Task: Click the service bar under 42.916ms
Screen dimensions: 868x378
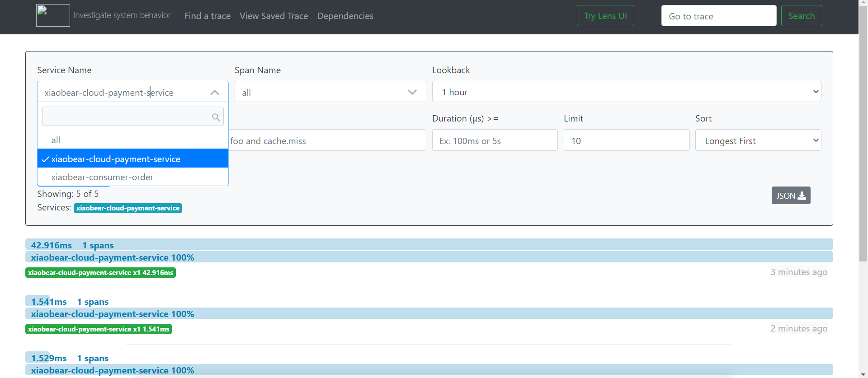Action: pos(429,257)
